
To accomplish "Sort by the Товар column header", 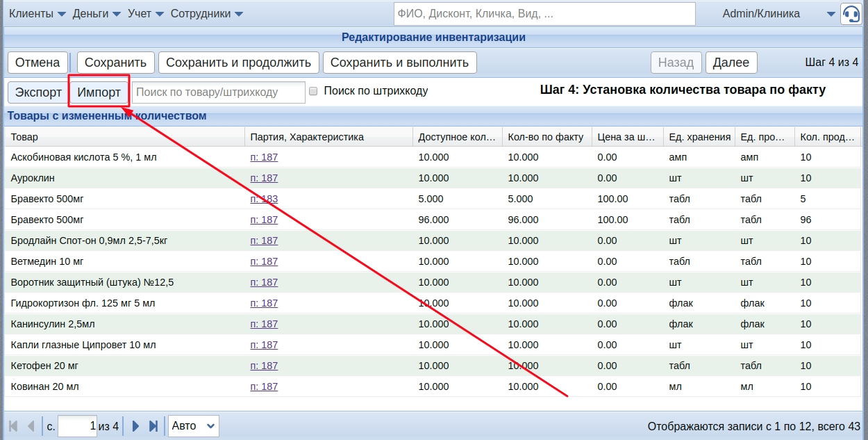I will 125,137.
